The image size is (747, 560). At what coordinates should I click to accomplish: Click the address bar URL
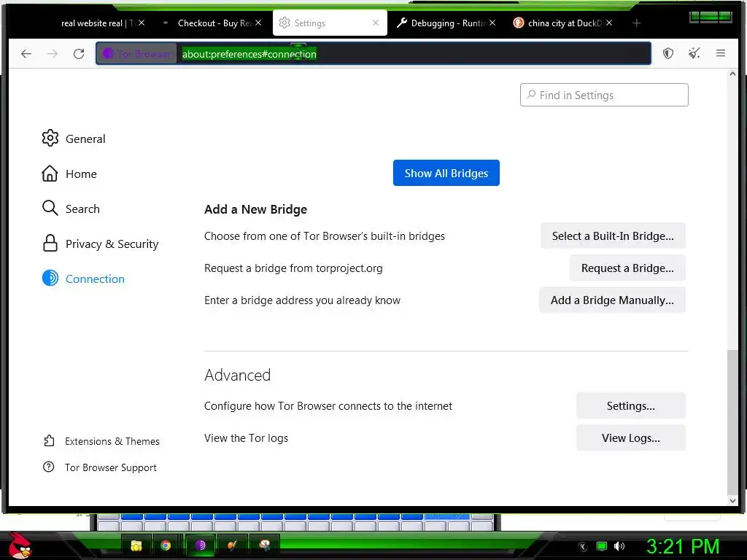coord(249,54)
